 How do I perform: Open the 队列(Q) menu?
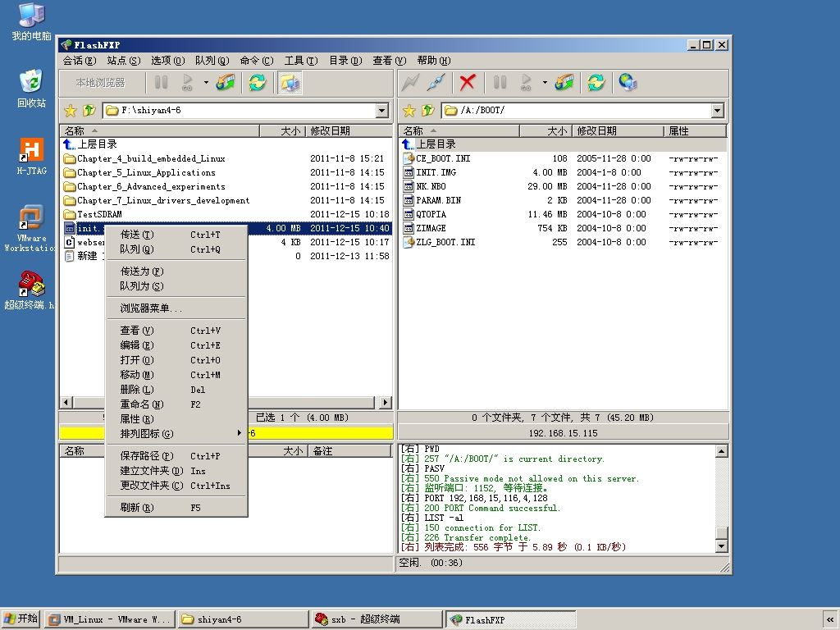(x=212, y=61)
